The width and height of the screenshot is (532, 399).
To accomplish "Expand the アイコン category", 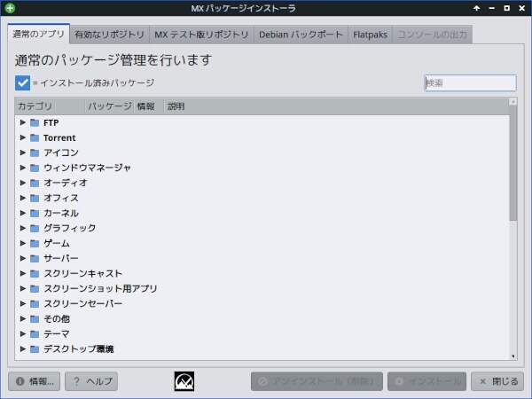I will point(22,153).
